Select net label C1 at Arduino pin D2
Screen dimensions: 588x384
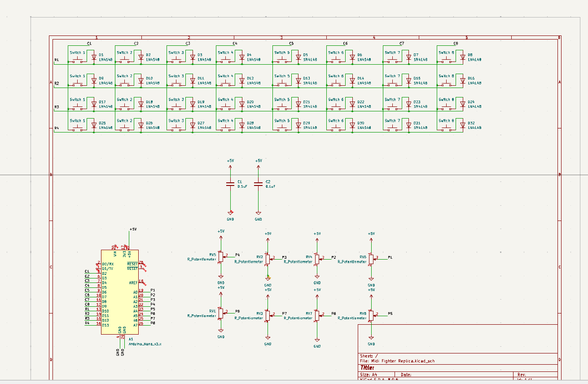[x=87, y=271]
